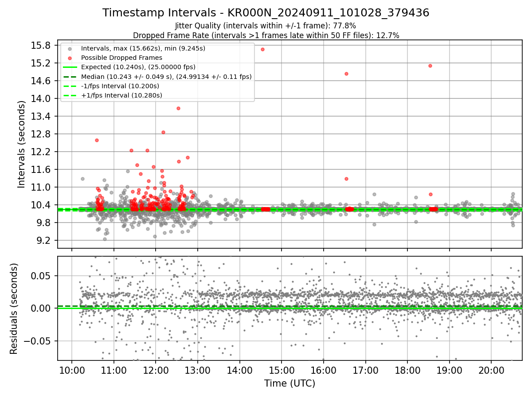Click the 'Dropped Frame Rate' subtitle line
The width and height of the screenshot is (532, 399).
pyautogui.click(x=266, y=35)
